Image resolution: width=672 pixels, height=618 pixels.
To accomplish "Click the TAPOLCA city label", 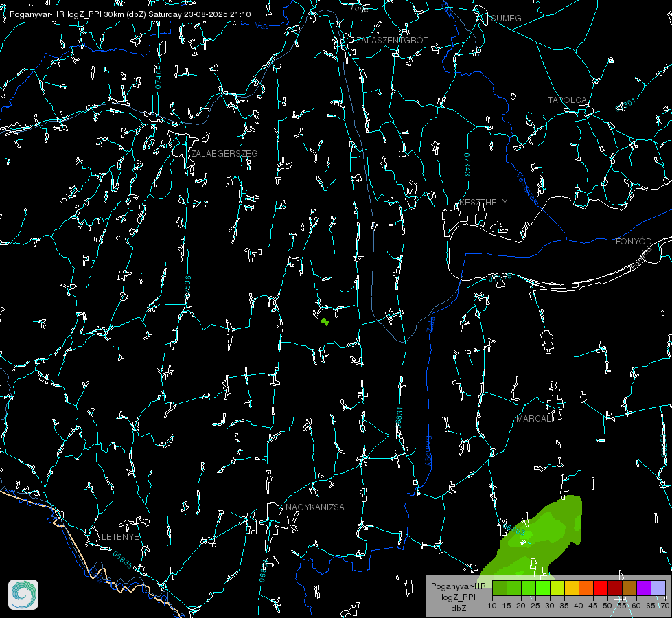I will pos(568,100).
